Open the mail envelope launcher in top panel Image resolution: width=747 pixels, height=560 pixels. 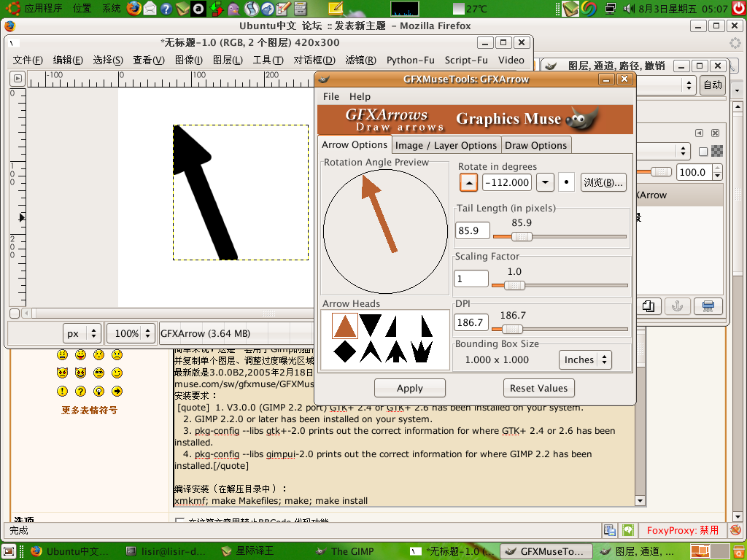(x=150, y=9)
